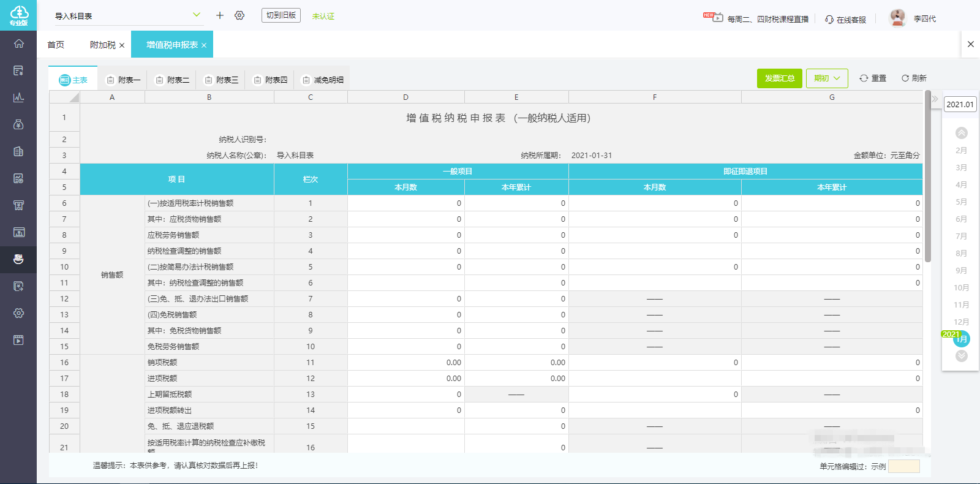
Task: Open the home icon in the sidebar
Action: pos(18,43)
